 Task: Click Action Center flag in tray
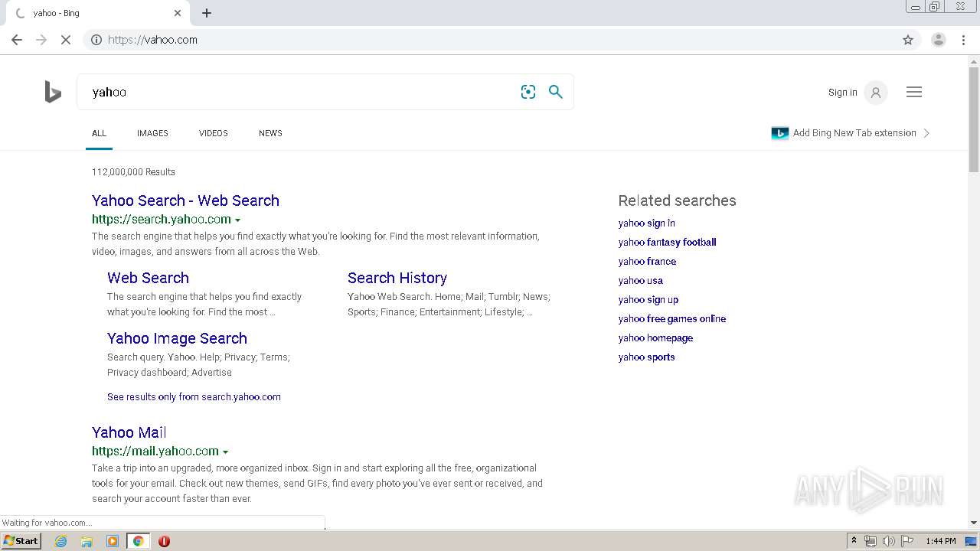[x=907, y=541]
